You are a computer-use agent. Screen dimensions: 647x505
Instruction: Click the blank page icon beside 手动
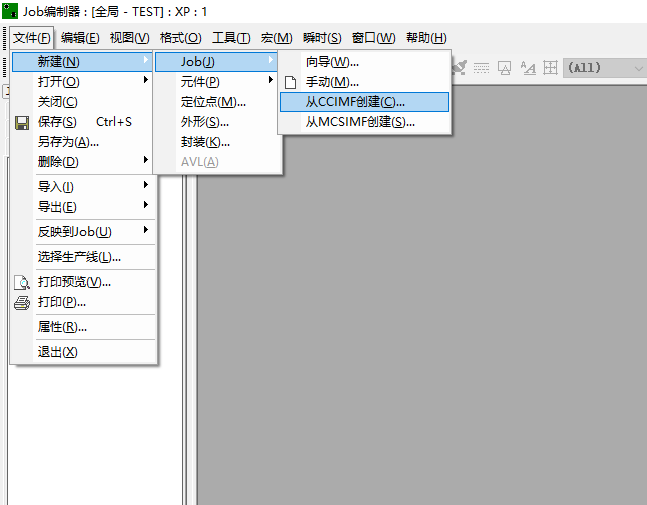tap(291, 82)
